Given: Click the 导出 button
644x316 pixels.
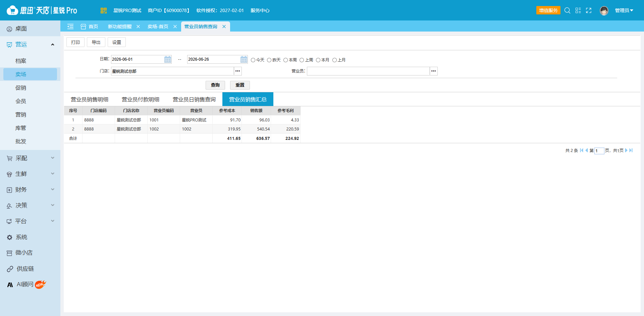Looking at the screenshot, I should click(96, 42).
